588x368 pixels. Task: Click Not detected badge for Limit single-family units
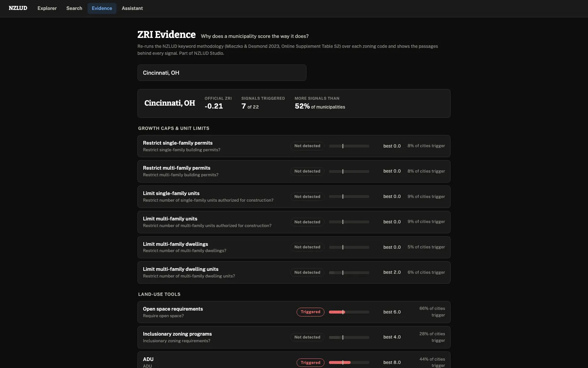tap(307, 197)
